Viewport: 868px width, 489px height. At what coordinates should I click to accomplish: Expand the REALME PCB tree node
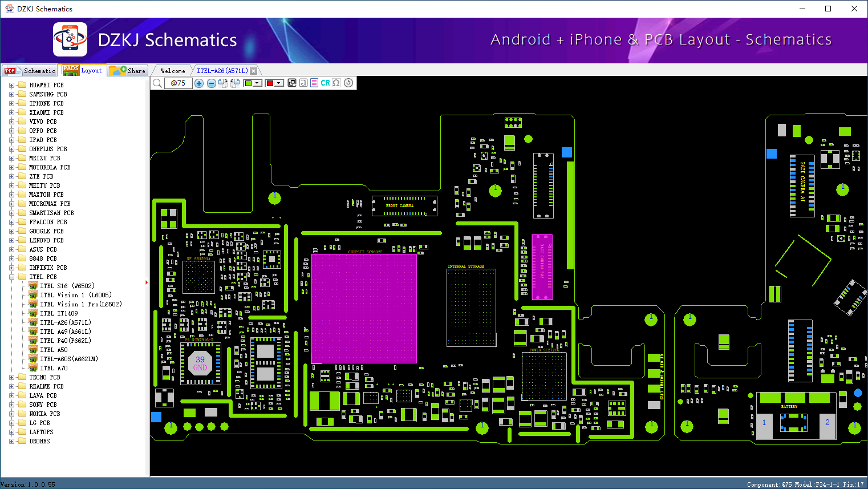[11, 386]
